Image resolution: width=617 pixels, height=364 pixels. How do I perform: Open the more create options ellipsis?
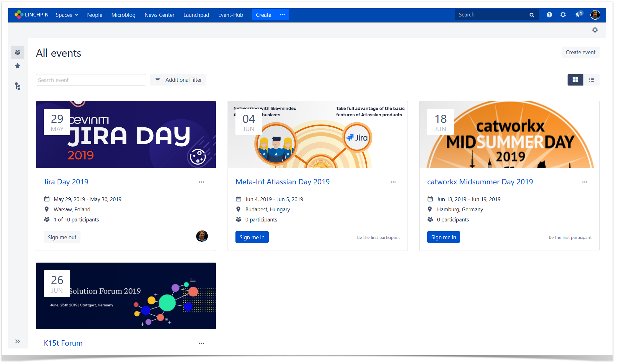(282, 15)
